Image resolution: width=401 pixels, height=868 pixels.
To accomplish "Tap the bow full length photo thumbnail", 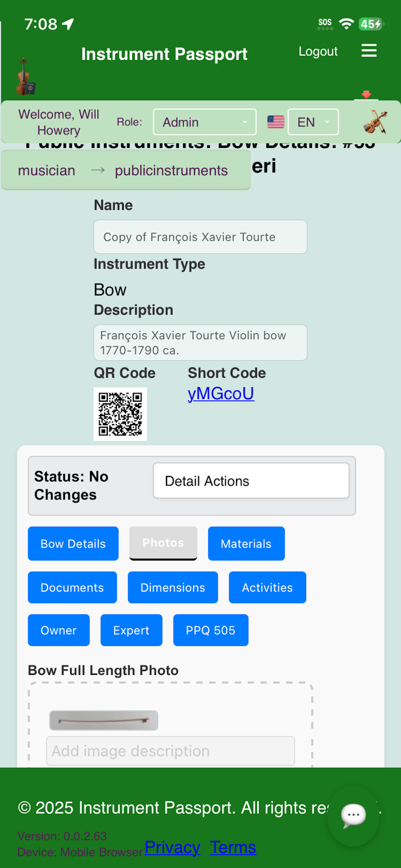I will point(103,720).
